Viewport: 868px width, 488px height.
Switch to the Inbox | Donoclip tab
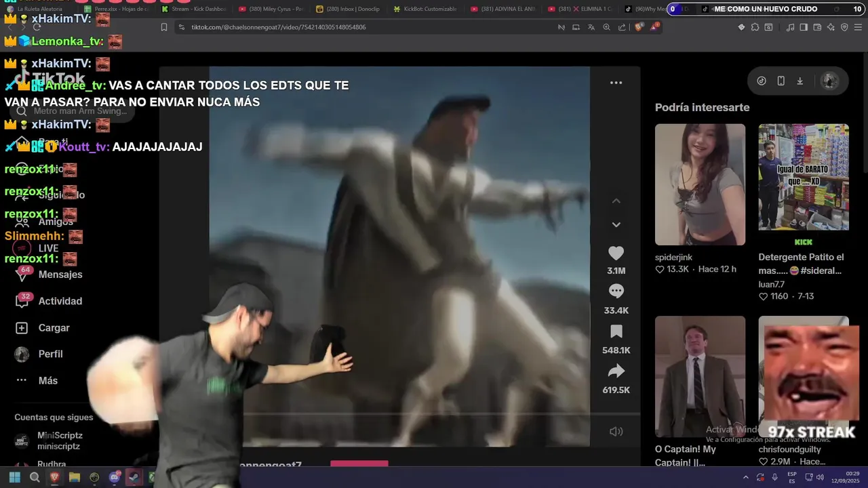coord(348,9)
